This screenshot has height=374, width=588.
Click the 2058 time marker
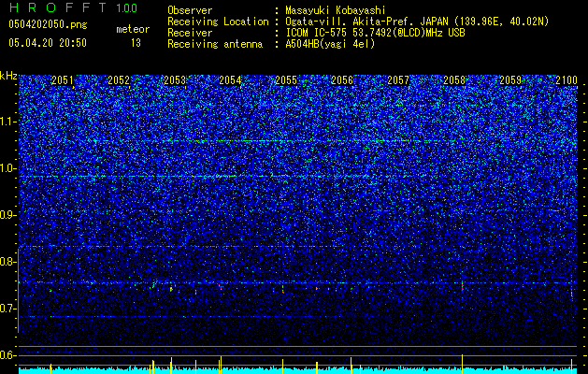click(454, 80)
